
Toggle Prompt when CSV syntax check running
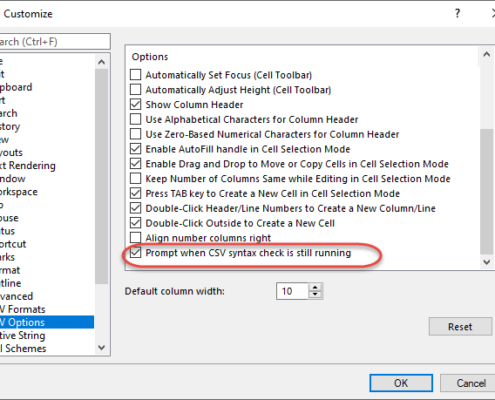click(x=135, y=253)
